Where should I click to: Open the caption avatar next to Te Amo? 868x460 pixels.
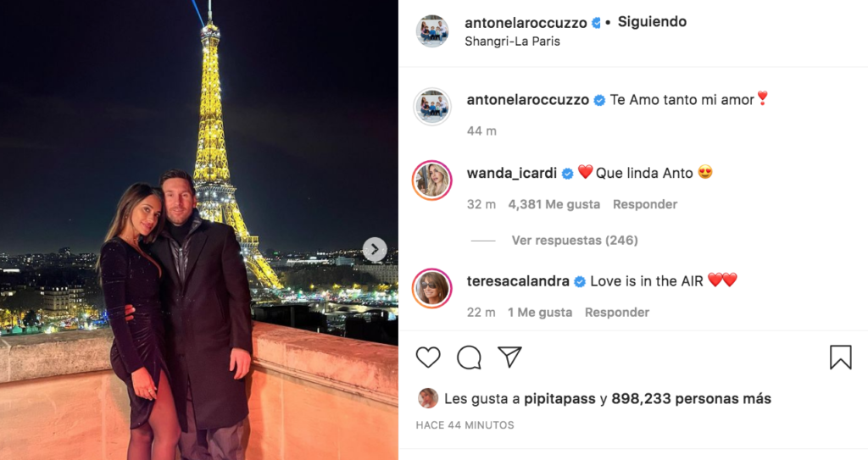click(x=432, y=107)
